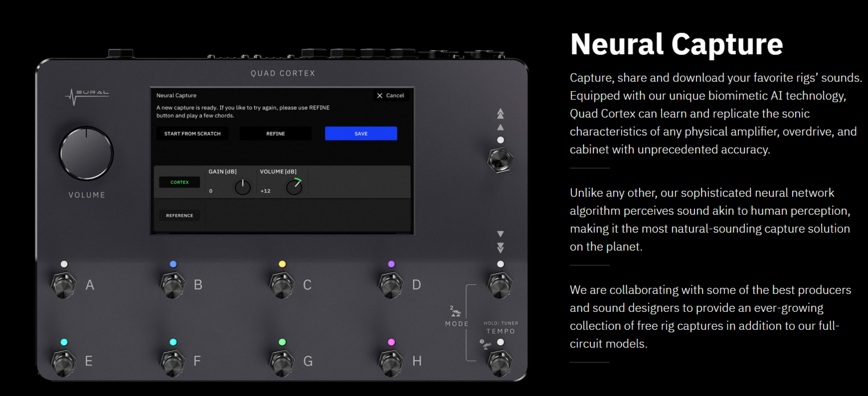Screen dimensions: 868x396
Task: Click the HOLD: TUNER label
Action: pos(501,323)
